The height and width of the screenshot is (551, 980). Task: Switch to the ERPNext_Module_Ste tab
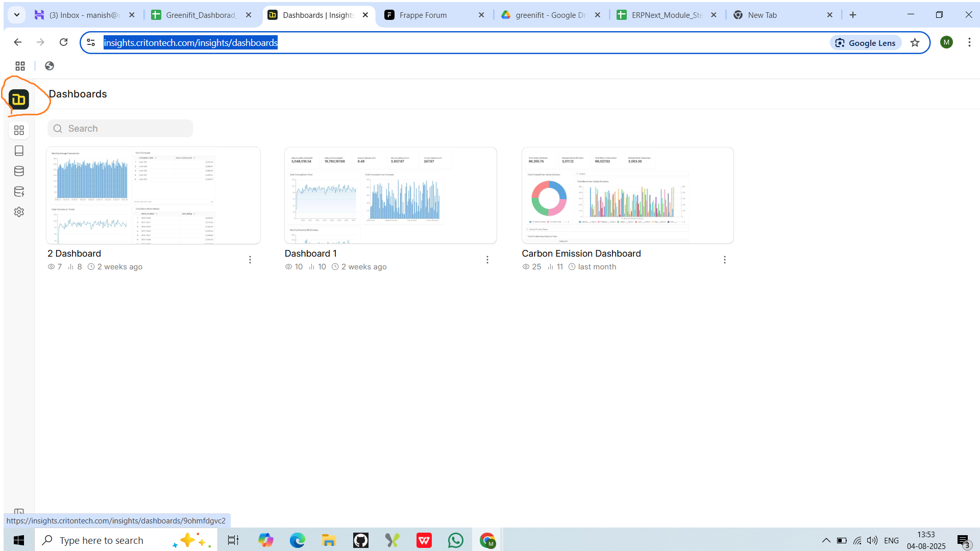[x=667, y=15]
